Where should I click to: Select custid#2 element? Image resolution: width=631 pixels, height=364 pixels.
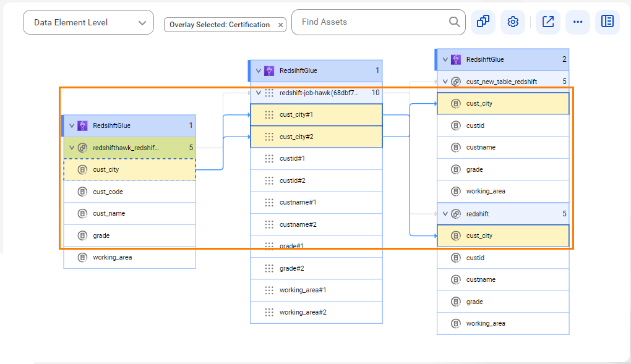coord(316,180)
